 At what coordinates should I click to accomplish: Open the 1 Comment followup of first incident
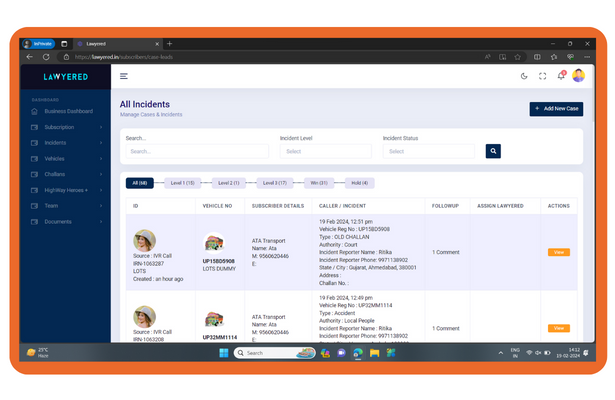445,252
